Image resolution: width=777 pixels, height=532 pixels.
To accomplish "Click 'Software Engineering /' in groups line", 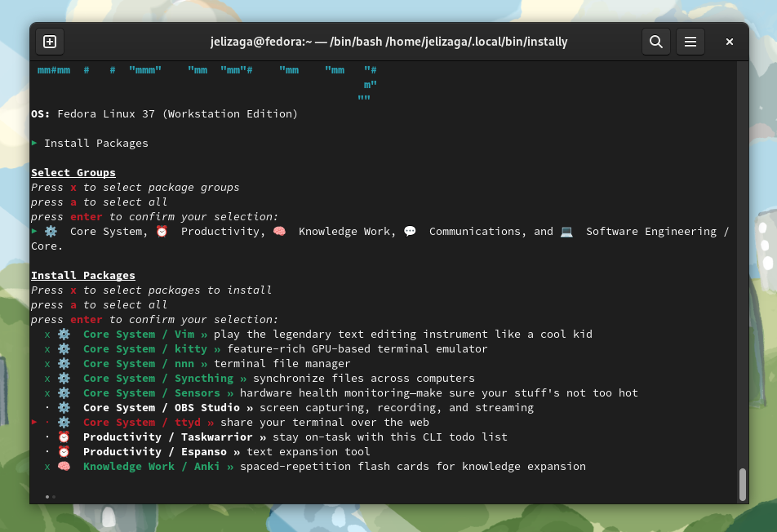I will pos(658,232).
